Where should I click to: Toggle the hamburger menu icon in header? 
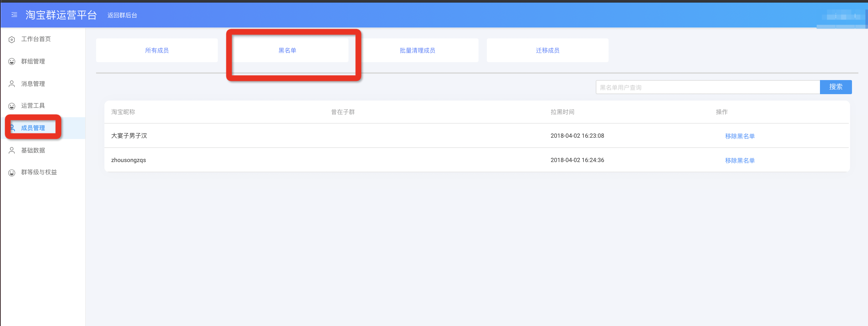tap(14, 15)
